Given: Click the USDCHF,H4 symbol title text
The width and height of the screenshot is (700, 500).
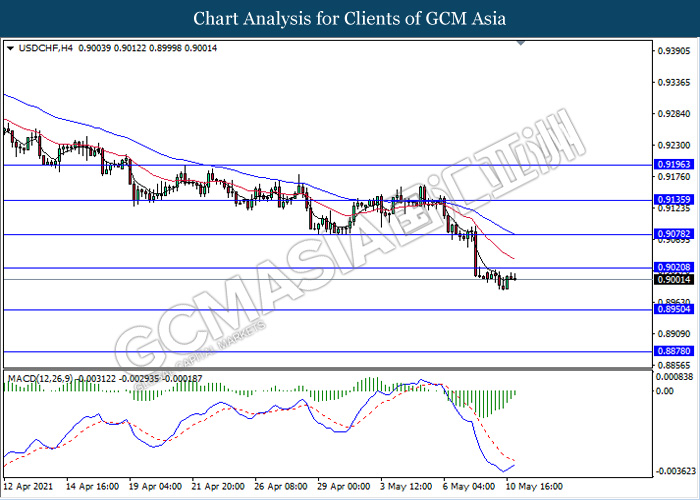Looking at the screenshot, I should [46, 48].
